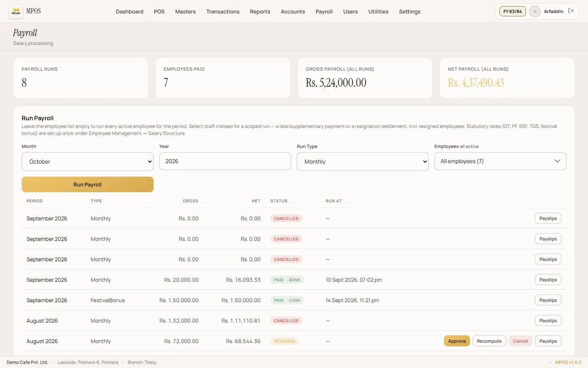
Task: Click the Year input field
Action: [x=225, y=161]
